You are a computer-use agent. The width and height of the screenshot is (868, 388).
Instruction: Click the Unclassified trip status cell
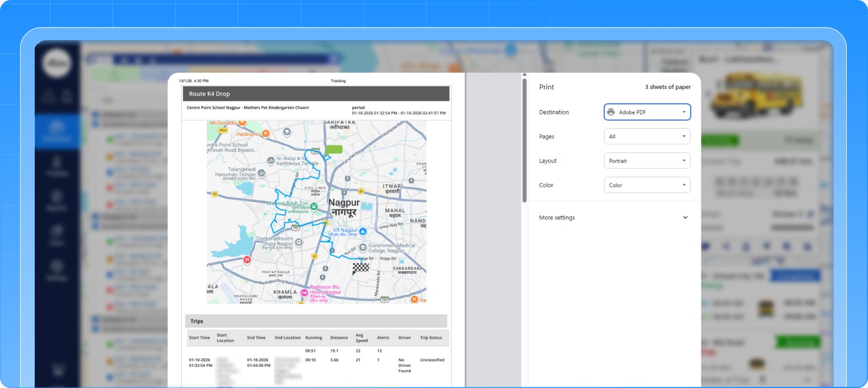[x=432, y=360]
